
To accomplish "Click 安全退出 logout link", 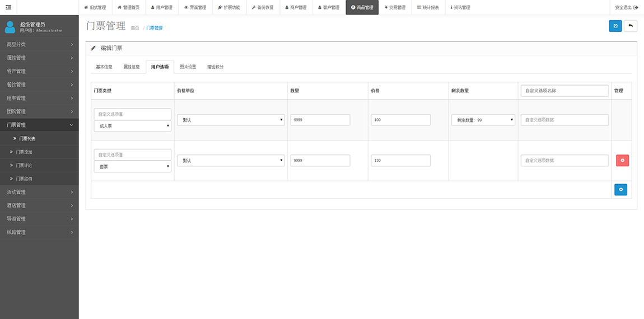I will click(626, 7).
